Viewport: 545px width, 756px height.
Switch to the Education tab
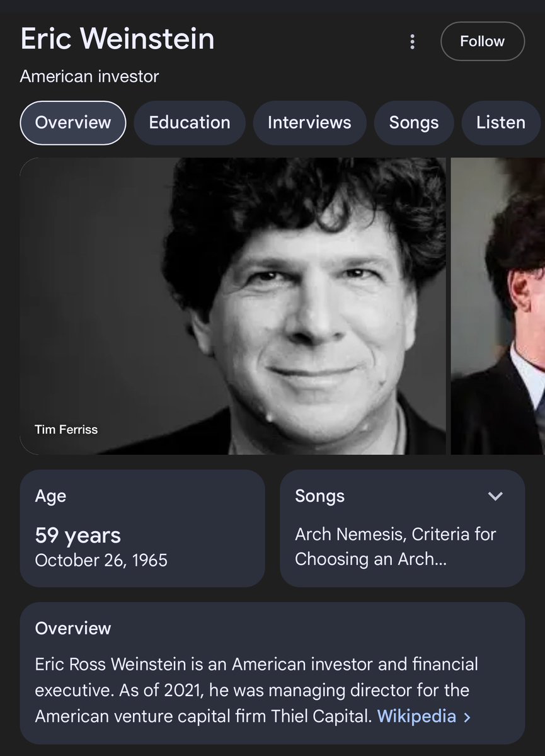(x=190, y=122)
